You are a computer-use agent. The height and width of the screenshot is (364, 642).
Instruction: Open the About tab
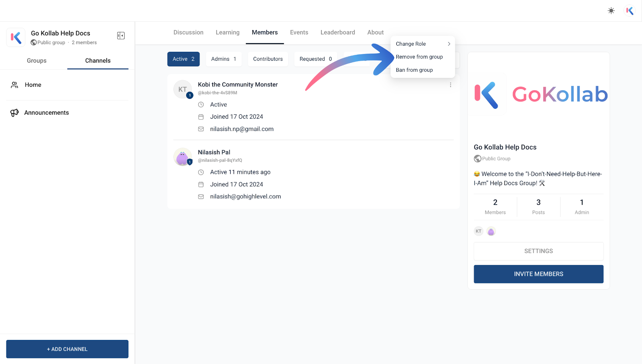coord(376,33)
